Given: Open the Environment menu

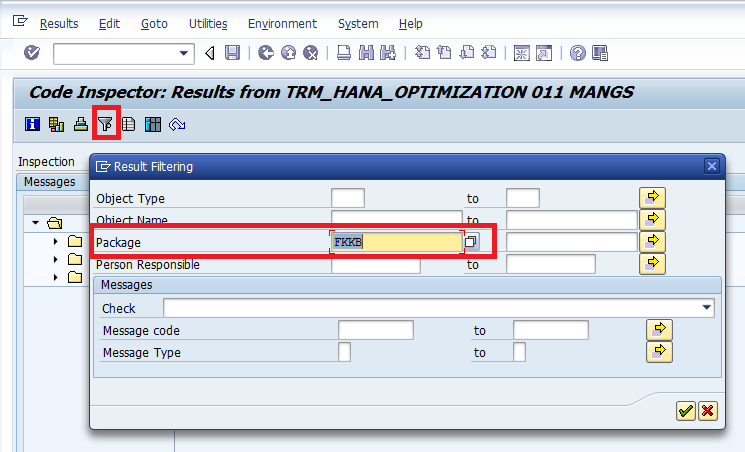Looking at the screenshot, I should pyautogui.click(x=282, y=23).
